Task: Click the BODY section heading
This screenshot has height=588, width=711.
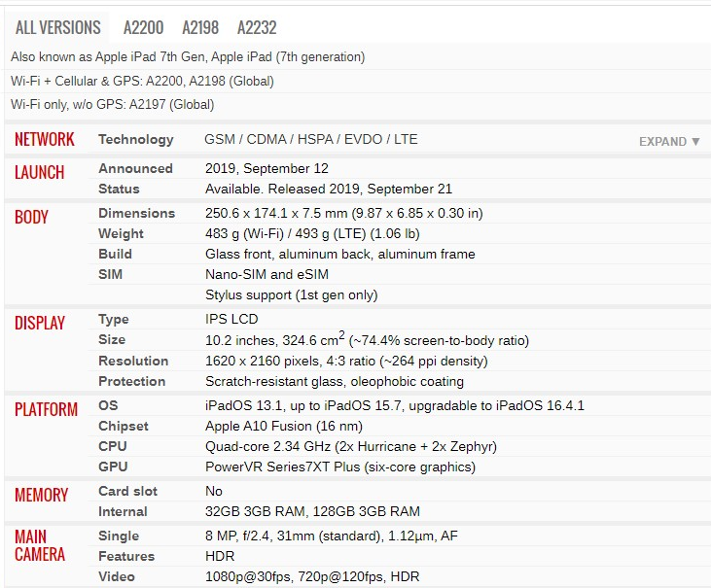Action: pos(31,218)
